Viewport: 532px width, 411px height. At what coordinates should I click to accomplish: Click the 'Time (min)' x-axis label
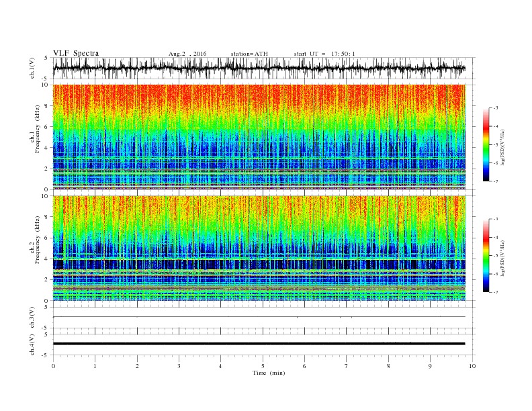[269, 373]
